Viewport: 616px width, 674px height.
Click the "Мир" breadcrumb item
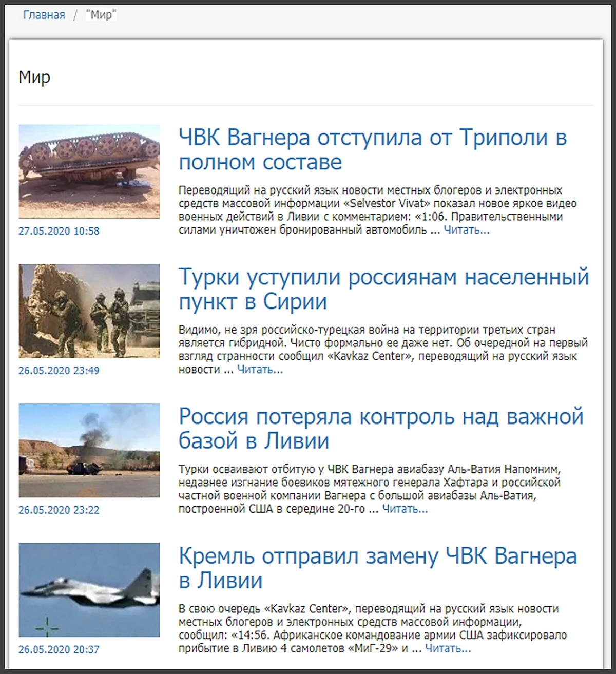(101, 15)
